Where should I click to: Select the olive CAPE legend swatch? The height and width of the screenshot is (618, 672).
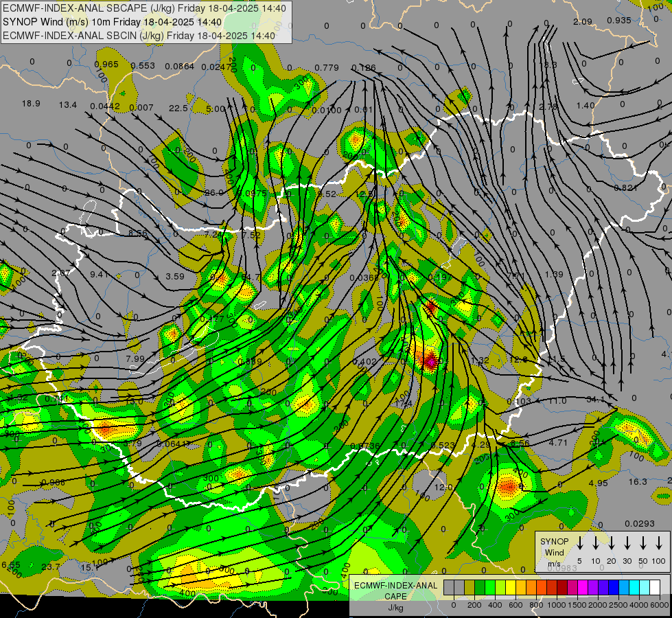(x=470, y=587)
